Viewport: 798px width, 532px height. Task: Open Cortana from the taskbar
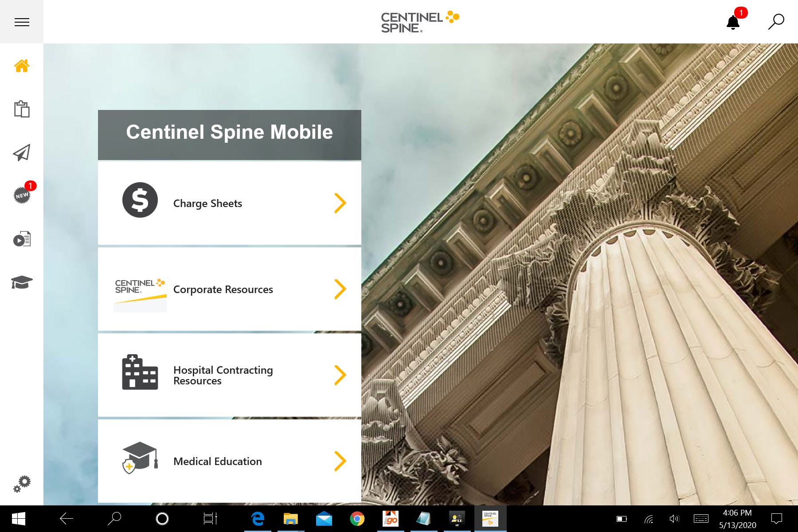162,519
